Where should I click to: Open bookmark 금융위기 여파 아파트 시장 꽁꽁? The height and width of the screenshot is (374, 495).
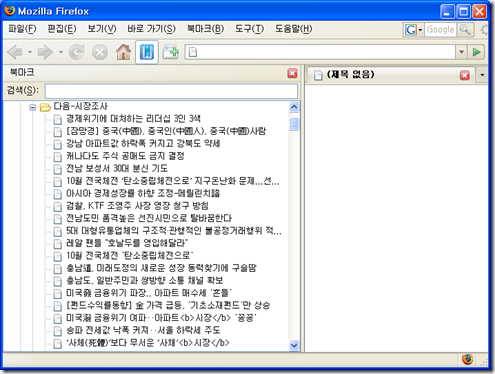[161, 318]
